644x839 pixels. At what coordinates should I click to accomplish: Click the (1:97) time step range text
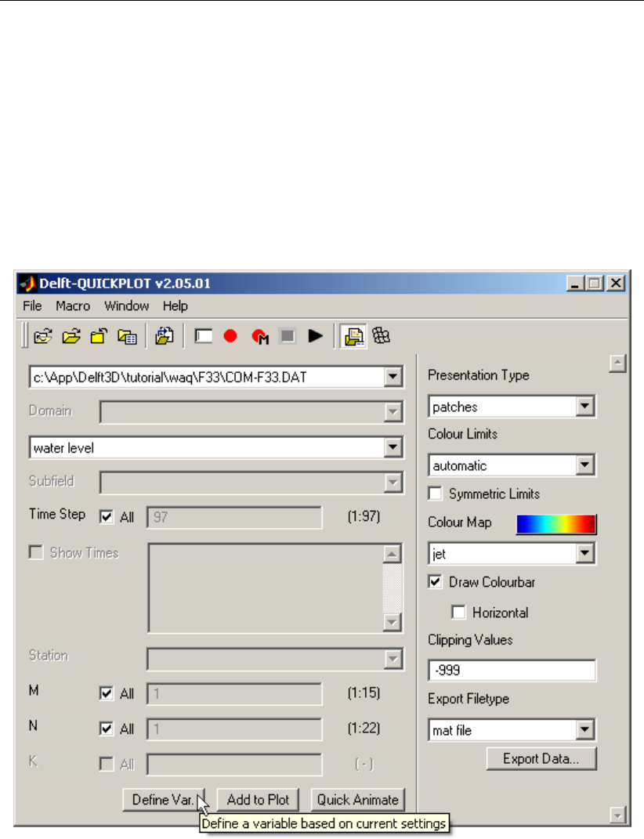click(x=364, y=516)
